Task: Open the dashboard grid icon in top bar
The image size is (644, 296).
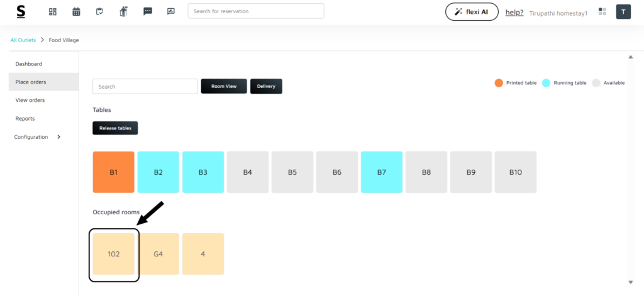Action: point(53,11)
